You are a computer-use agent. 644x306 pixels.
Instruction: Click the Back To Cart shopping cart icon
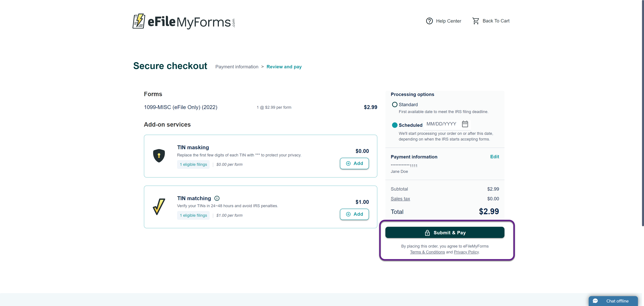(475, 21)
